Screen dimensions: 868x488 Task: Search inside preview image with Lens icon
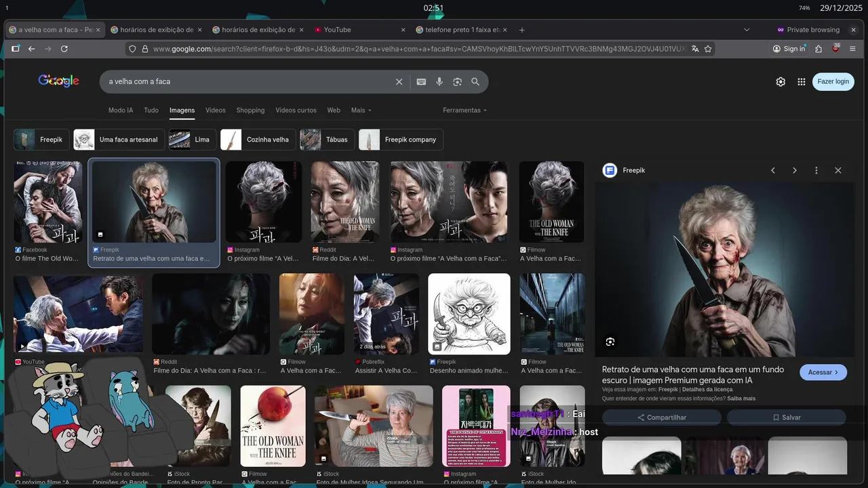(610, 342)
